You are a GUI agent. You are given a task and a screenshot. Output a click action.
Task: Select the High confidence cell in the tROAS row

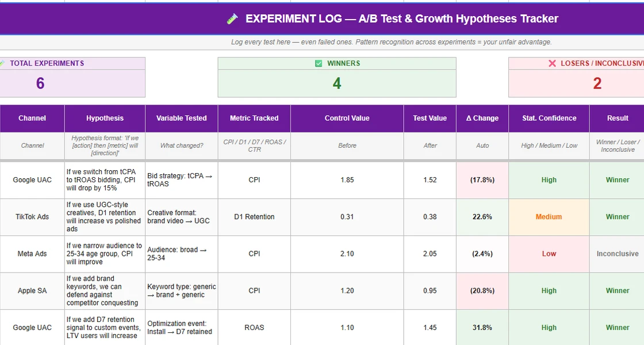[549, 180]
